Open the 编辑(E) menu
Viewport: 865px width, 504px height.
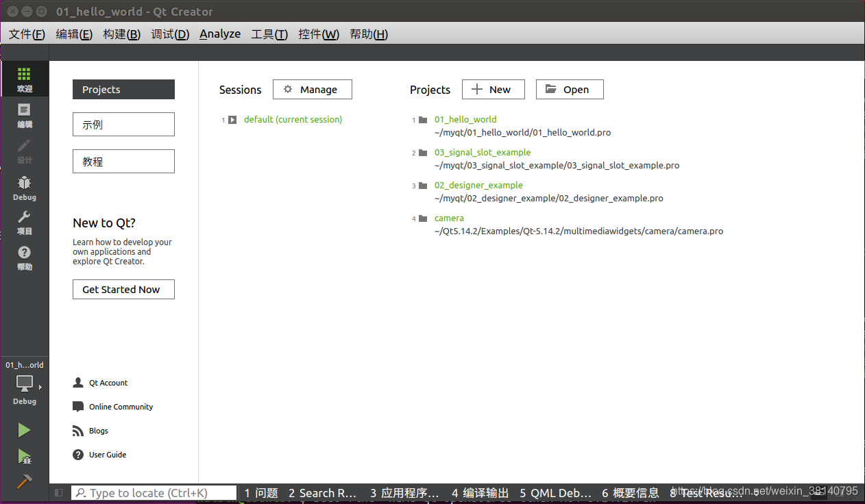(x=74, y=34)
